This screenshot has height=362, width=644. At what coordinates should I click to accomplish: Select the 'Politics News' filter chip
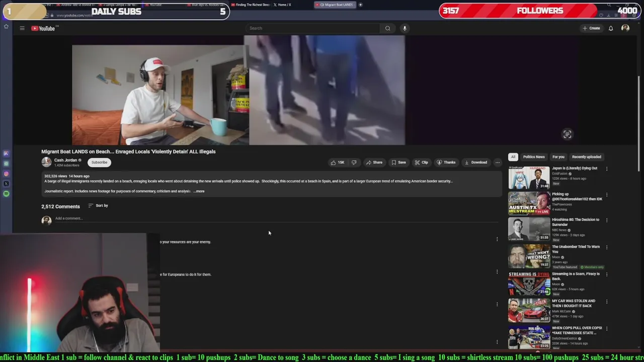[x=534, y=157]
